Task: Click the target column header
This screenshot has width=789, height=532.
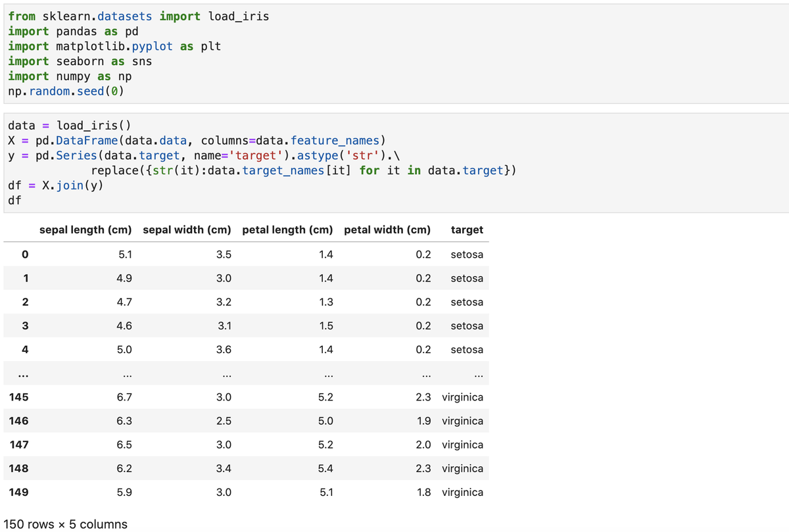Action: click(467, 230)
